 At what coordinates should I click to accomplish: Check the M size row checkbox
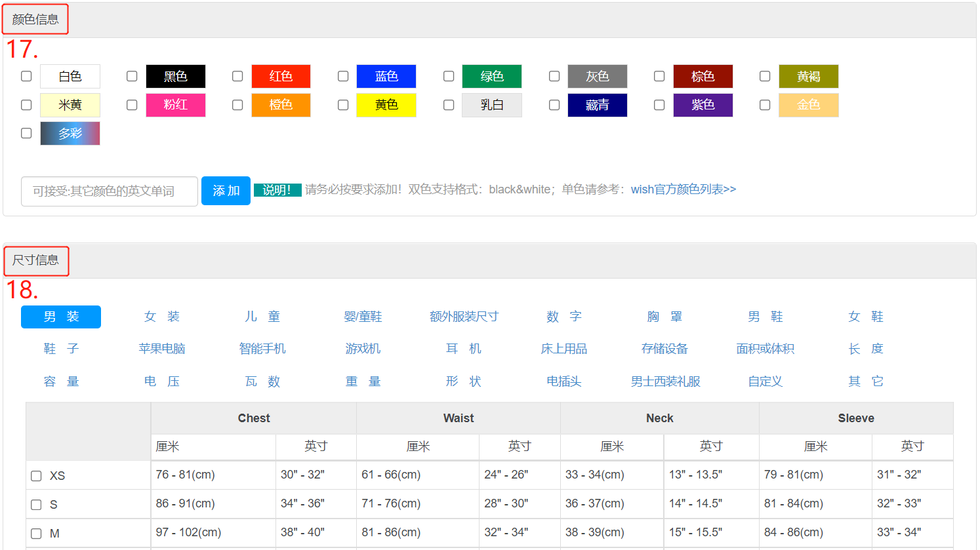[36, 534]
